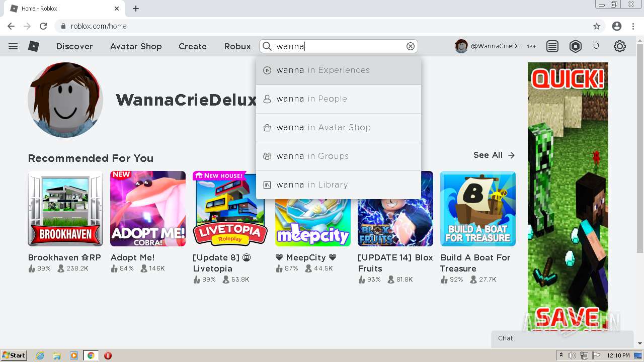This screenshot has width=644, height=362.
Task: Open the Discover page
Action: [x=74, y=46]
